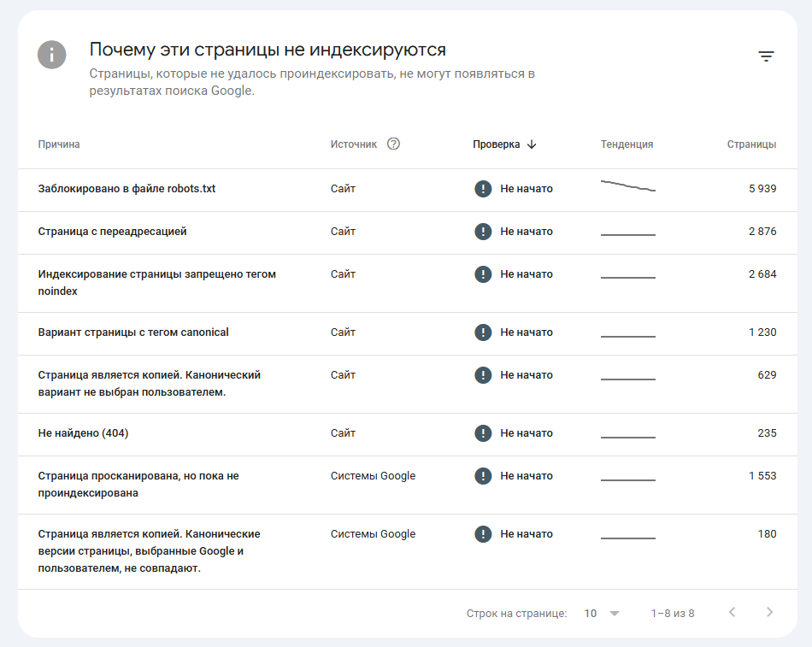Click the help icon next to Источник

pos(394,144)
